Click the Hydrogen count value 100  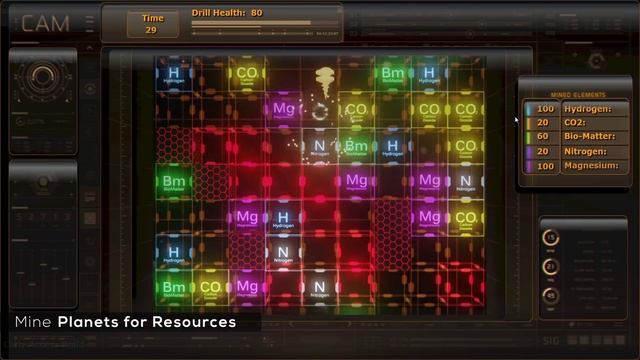pos(545,109)
